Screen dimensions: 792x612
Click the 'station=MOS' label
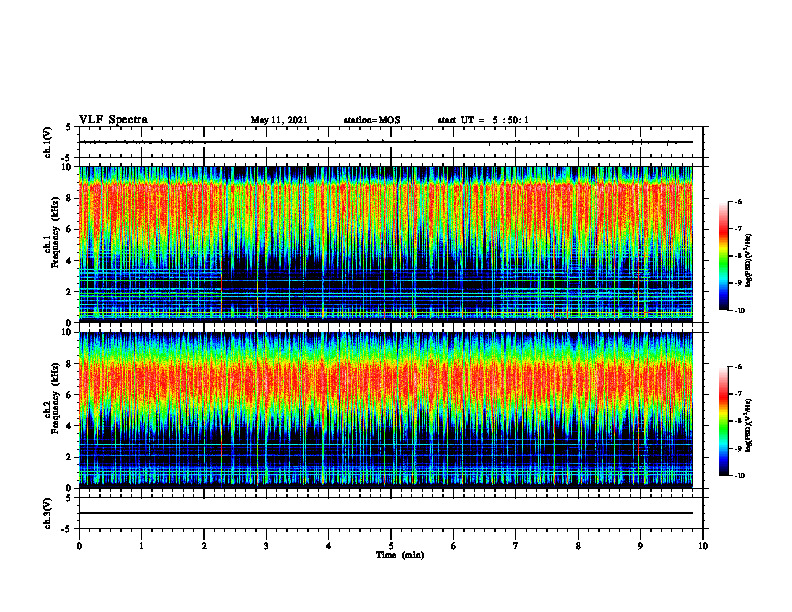[x=372, y=120]
